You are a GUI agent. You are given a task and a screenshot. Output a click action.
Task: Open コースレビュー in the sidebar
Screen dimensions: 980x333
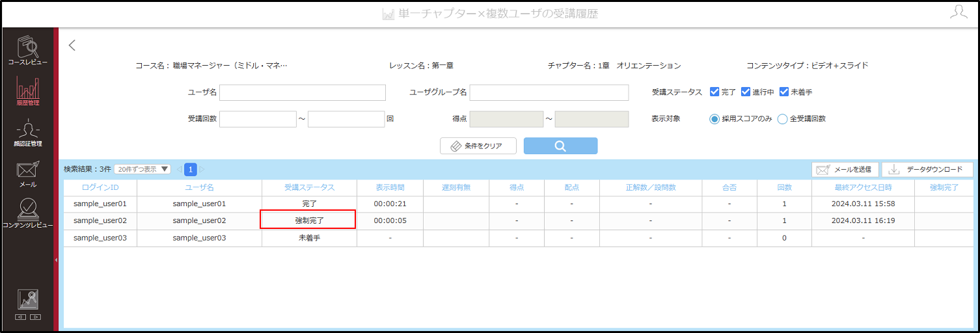click(27, 51)
